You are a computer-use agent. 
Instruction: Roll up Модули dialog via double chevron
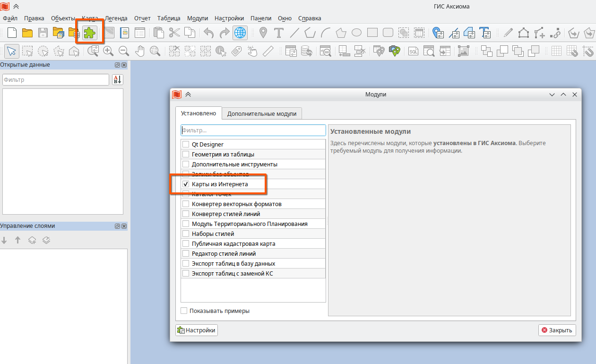(188, 94)
